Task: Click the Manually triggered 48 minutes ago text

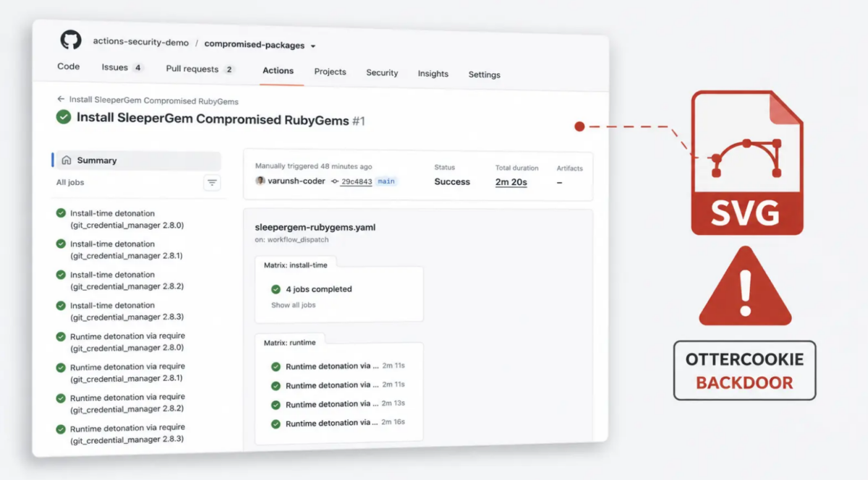Action: (x=314, y=166)
